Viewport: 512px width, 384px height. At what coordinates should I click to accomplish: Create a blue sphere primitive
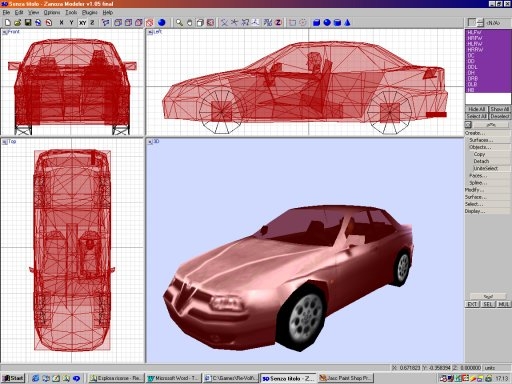pyautogui.click(x=327, y=23)
